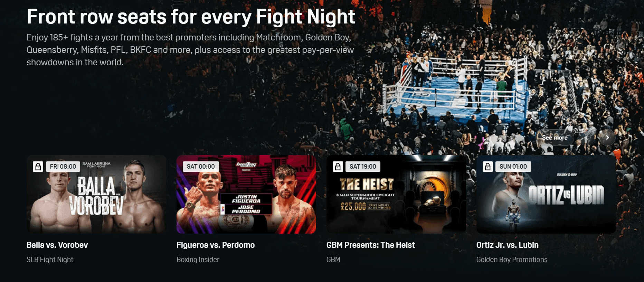Click the Boxing Insider label

198,260
